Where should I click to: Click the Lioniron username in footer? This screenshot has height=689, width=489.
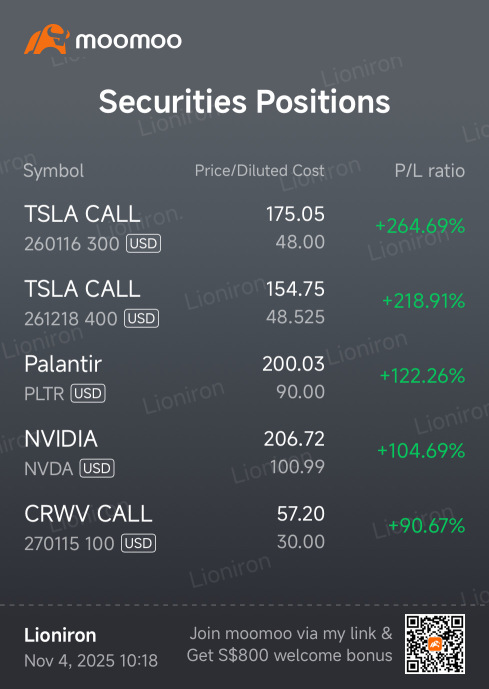point(60,635)
